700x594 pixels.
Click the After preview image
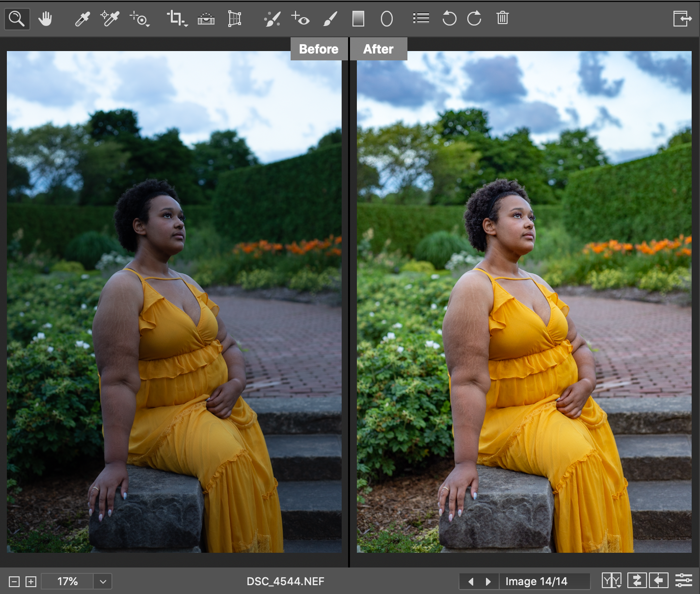[x=524, y=302]
